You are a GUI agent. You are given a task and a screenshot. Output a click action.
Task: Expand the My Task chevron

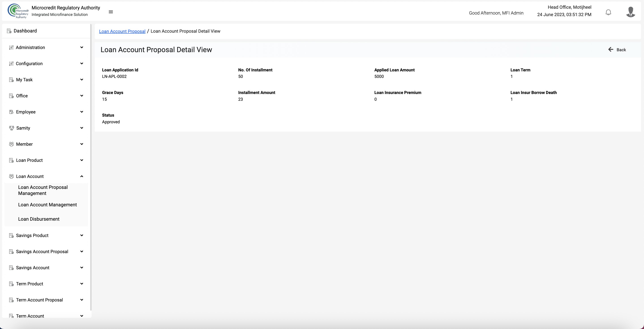(x=82, y=80)
